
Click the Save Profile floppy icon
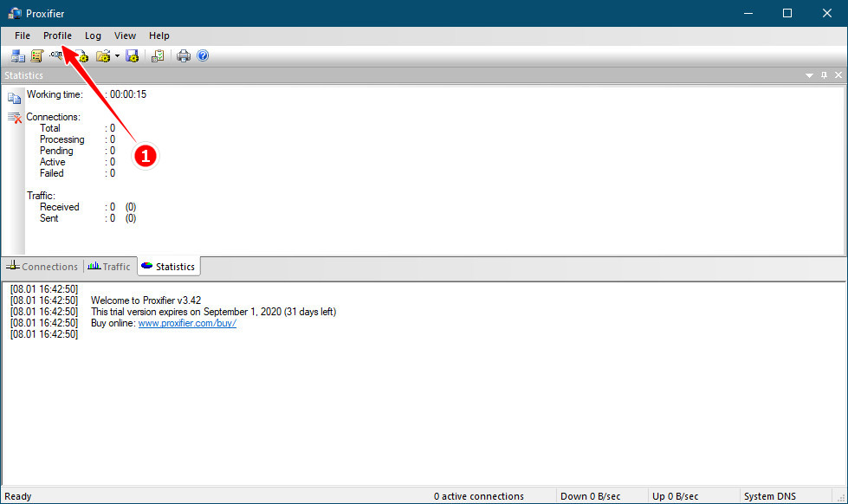[x=132, y=55]
